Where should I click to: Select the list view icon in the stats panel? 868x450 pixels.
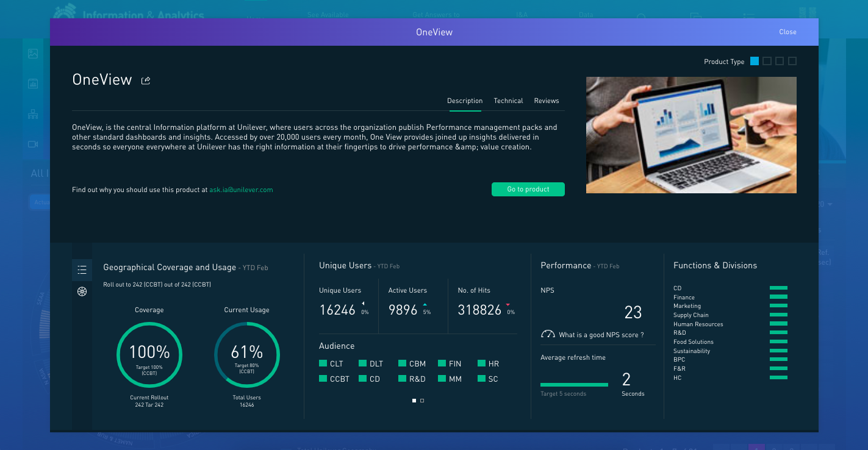(x=82, y=270)
